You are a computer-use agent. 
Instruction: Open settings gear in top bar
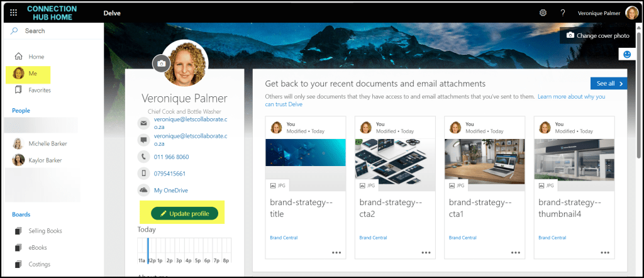point(543,13)
